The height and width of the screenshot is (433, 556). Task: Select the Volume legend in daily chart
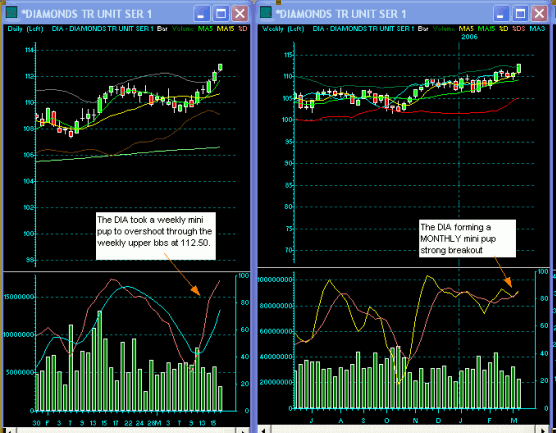(x=183, y=29)
